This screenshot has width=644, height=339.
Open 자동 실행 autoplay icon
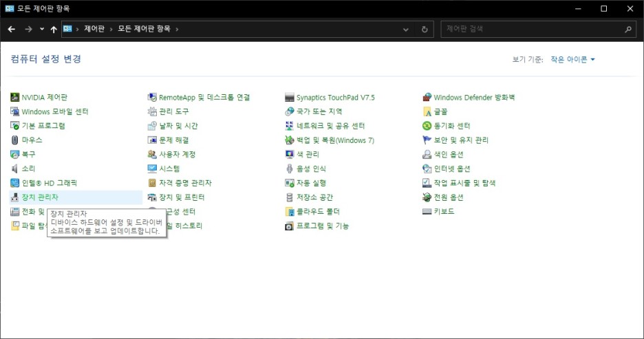290,183
